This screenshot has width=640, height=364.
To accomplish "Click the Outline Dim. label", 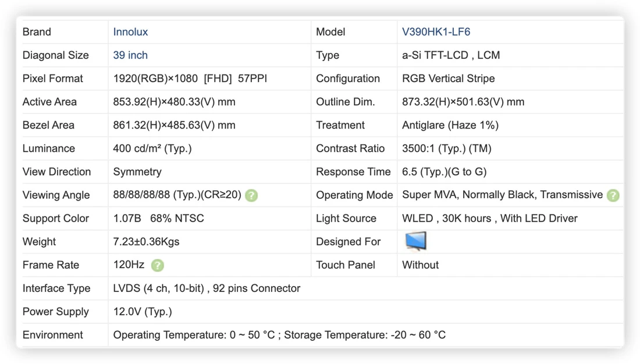I will [345, 102].
